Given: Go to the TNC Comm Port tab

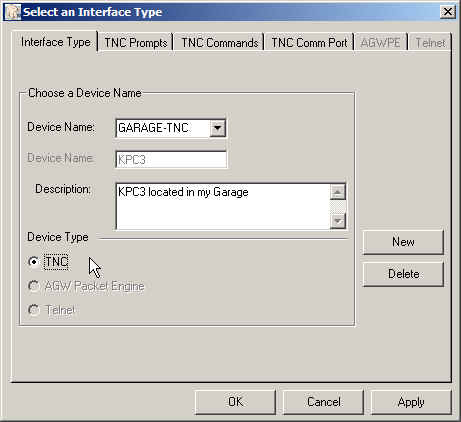Looking at the screenshot, I should click(x=309, y=43).
